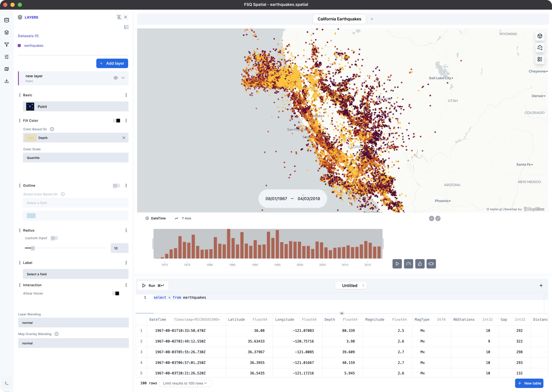Open the filter funnel panel
This screenshot has height=392, width=552.
tap(7, 45)
